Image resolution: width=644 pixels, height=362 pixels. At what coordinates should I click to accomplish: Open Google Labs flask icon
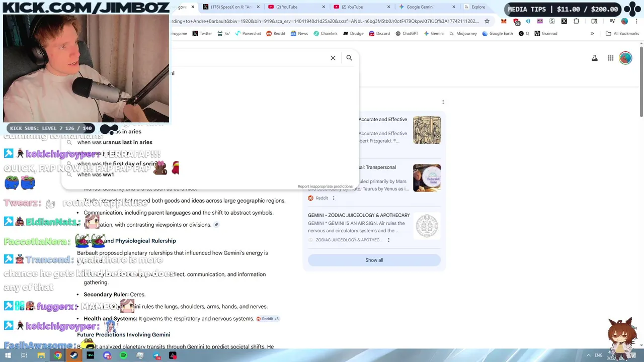coord(595,58)
